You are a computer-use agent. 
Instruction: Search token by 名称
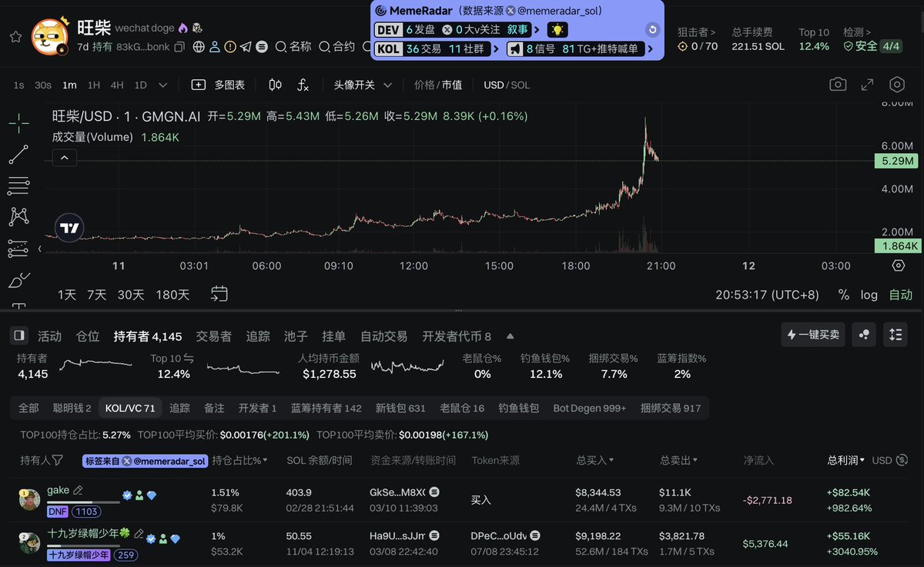click(293, 47)
